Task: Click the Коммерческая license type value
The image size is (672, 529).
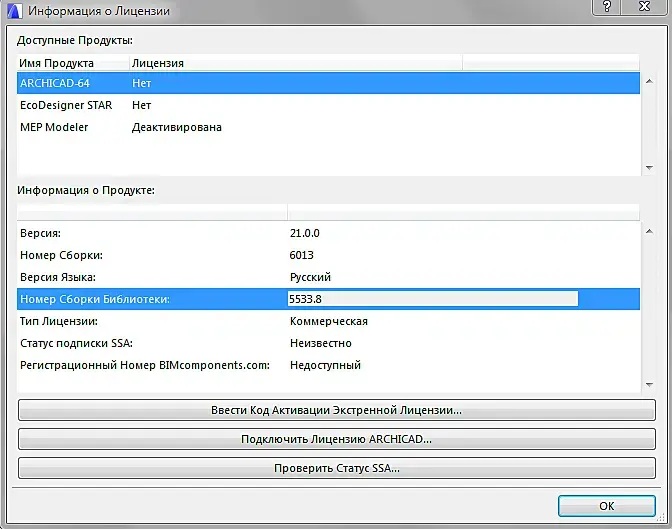Action: click(329, 321)
